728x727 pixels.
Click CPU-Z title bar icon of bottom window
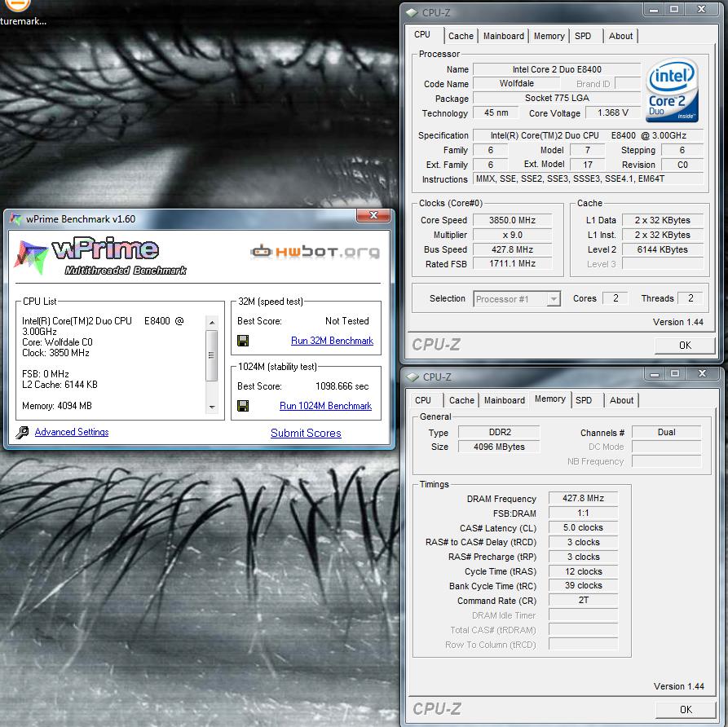tap(413, 377)
